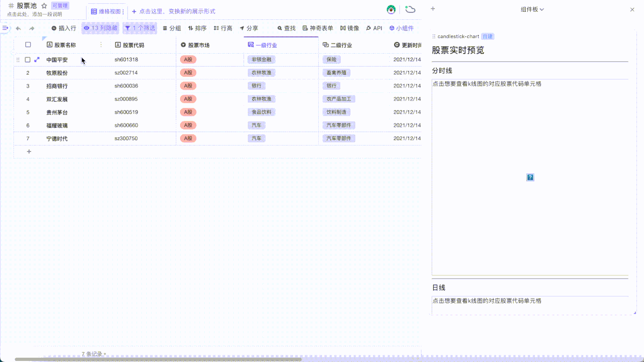
Task: Open the 1 个筛选 filter settings
Action: [140, 28]
